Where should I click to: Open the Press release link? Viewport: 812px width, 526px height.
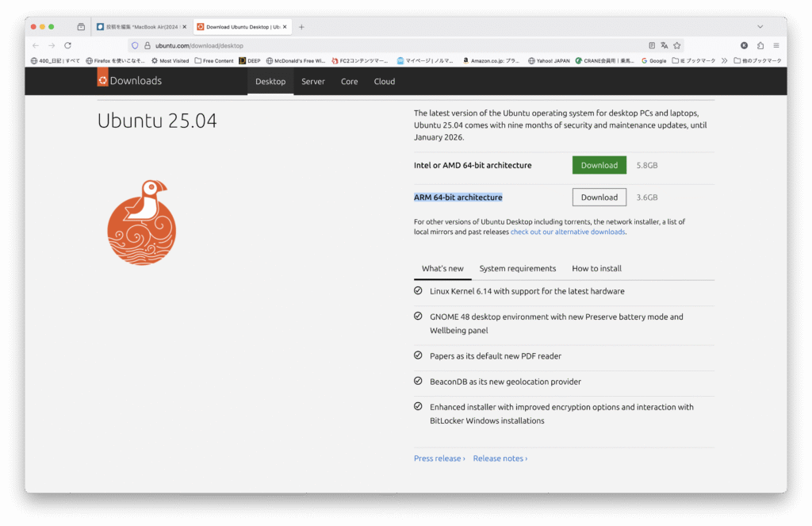(439, 459)
